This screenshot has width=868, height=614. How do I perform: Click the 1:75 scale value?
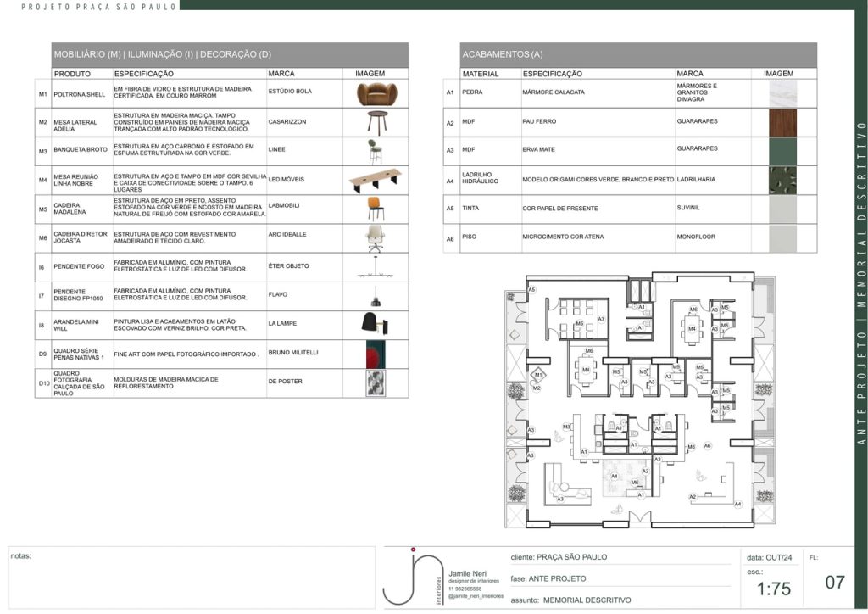pyautogui.click(x=774, y=589)
